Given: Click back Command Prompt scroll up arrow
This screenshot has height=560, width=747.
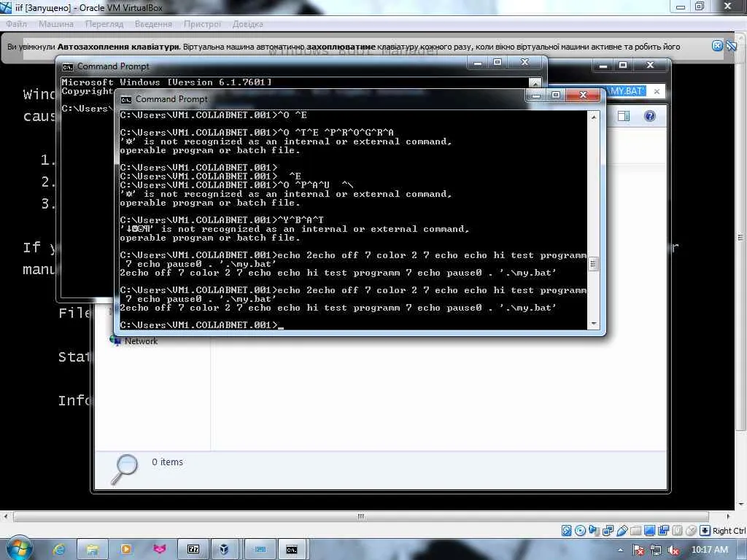Looking at the screenshot, I should point(535,82).
